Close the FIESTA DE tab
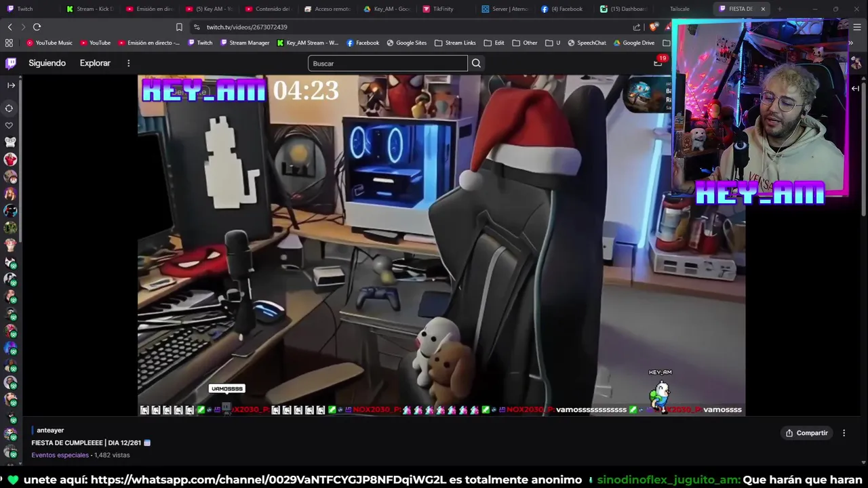 click(x=763, y=9)
